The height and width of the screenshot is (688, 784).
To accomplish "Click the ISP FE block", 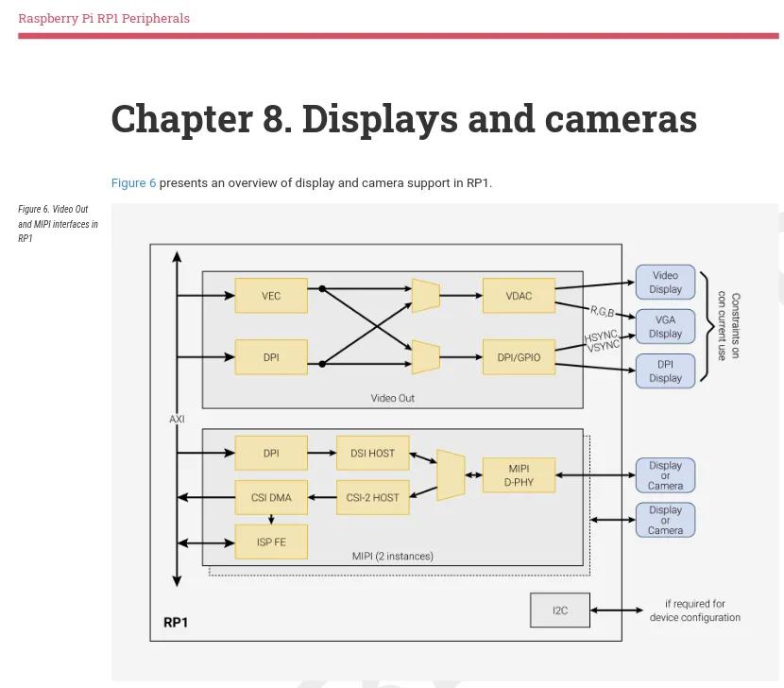I will pyautogui.click(x=270, y=542).
